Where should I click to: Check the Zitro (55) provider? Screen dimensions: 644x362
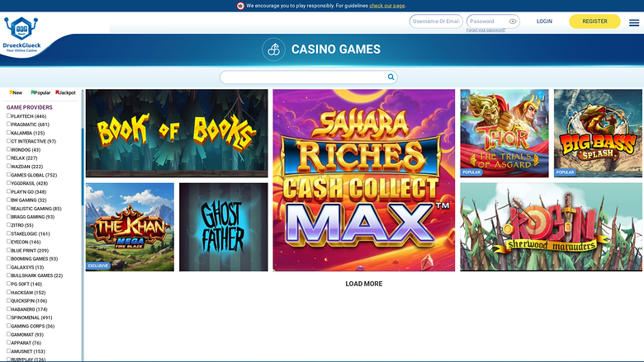(x=8, y=225)
